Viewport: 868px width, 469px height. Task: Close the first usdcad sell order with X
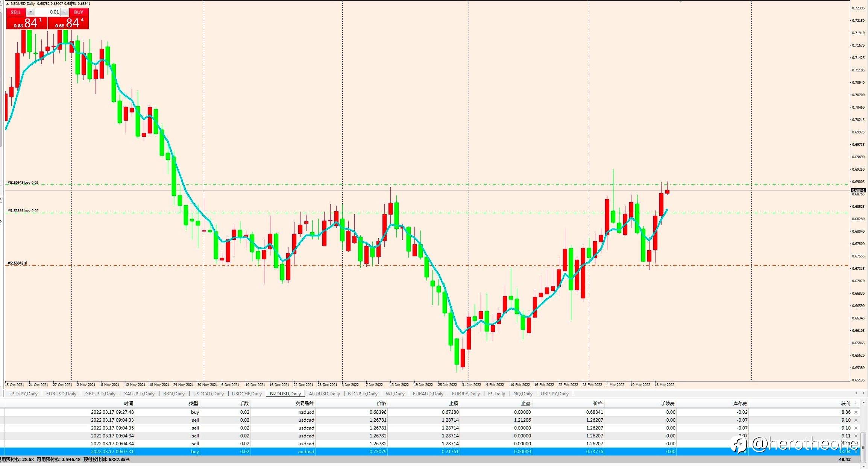856,420
